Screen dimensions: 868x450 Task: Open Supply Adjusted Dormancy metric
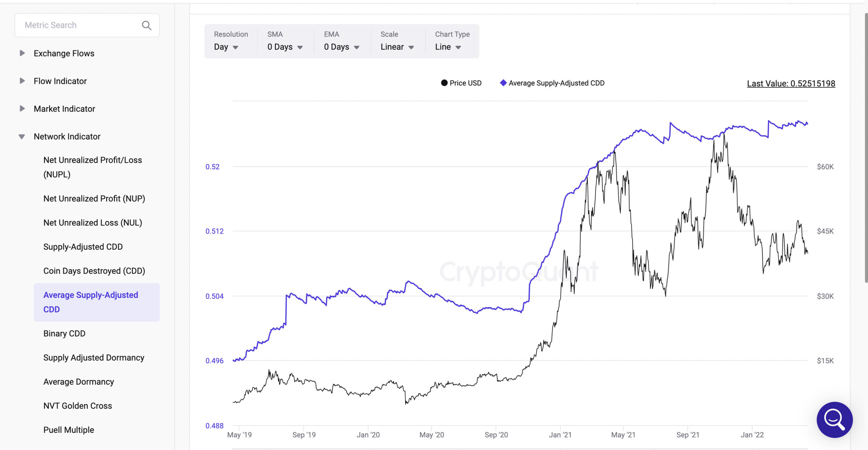(x=94, y=357)
